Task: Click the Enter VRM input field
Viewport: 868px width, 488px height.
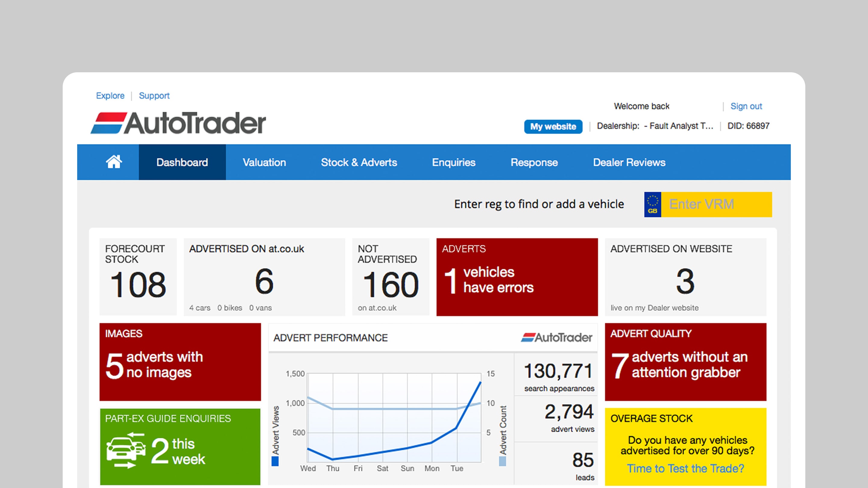Action: pos(716,205)
